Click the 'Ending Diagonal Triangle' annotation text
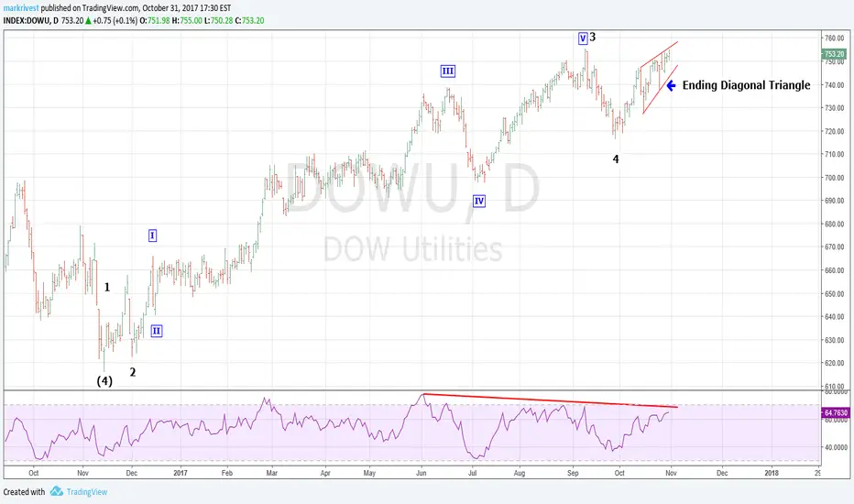 click(x=746, y=85)
